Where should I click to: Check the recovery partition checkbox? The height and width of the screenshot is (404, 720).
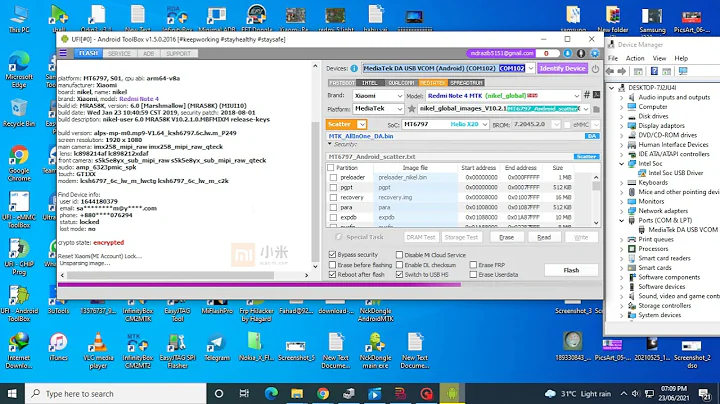(333, 197)
